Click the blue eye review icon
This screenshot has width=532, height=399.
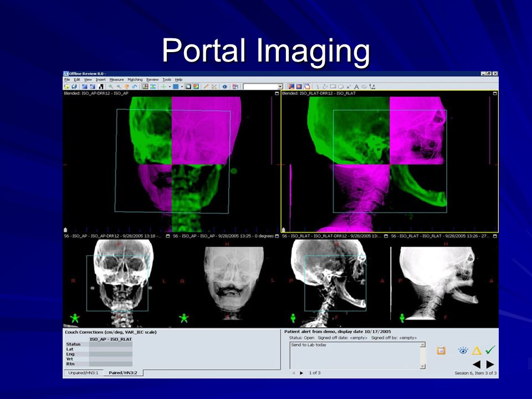[463, 350]
